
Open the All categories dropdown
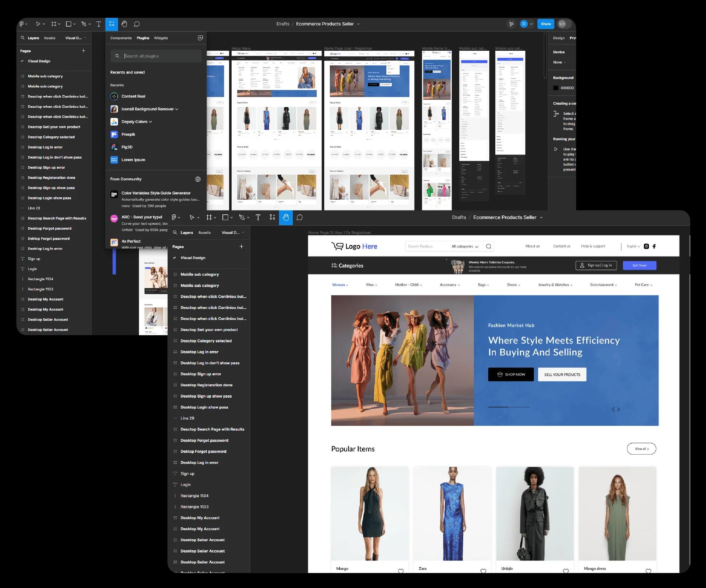click(x=465, y=246)
